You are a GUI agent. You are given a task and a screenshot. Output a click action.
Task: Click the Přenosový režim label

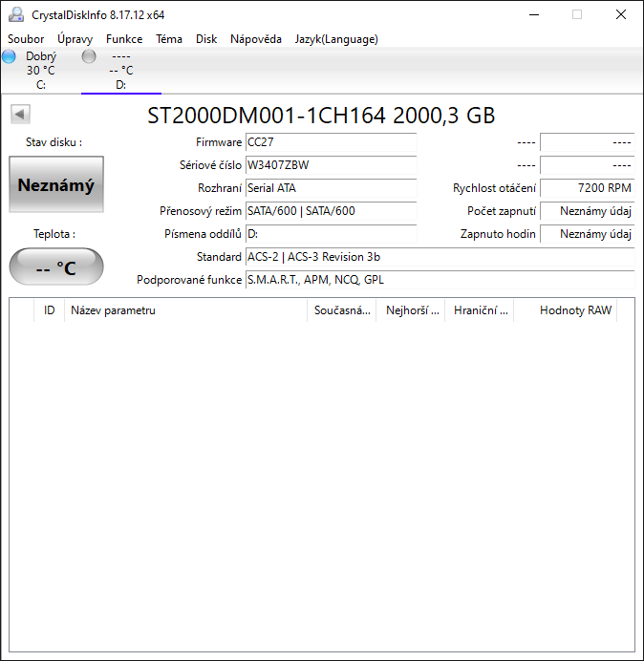201,211
